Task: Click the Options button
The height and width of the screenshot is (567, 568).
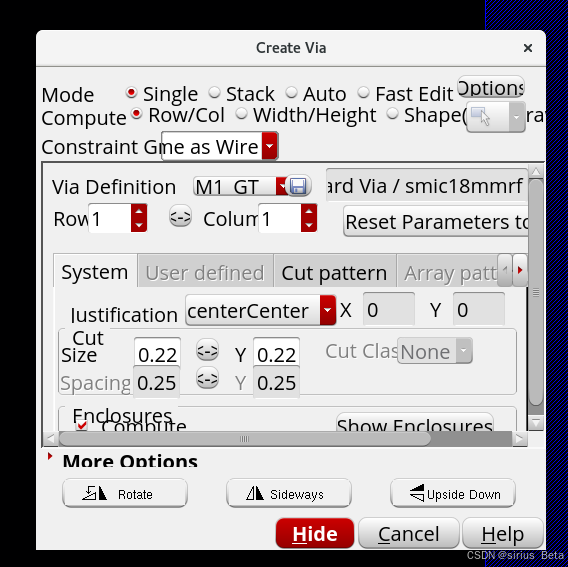Action: pos(490,87)
